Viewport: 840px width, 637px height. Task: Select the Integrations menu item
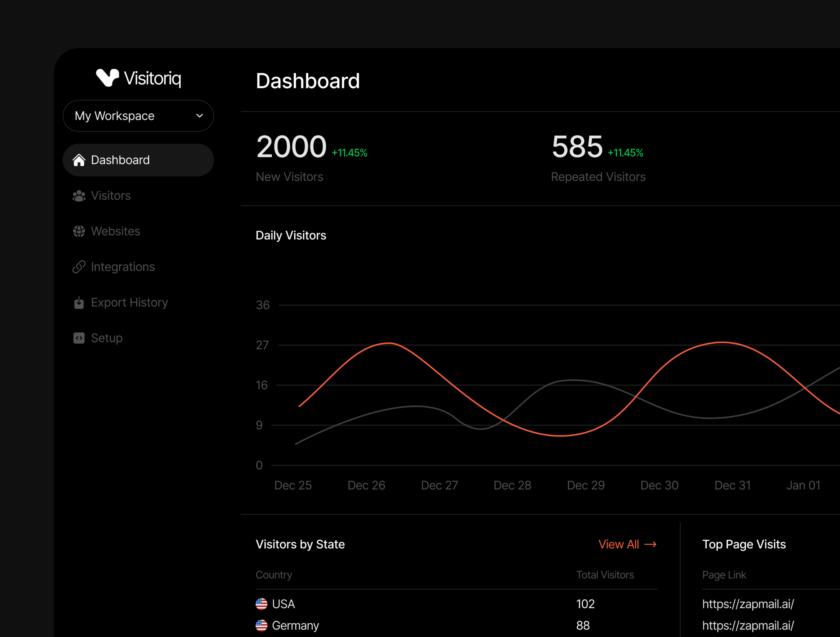pos(123,267)
